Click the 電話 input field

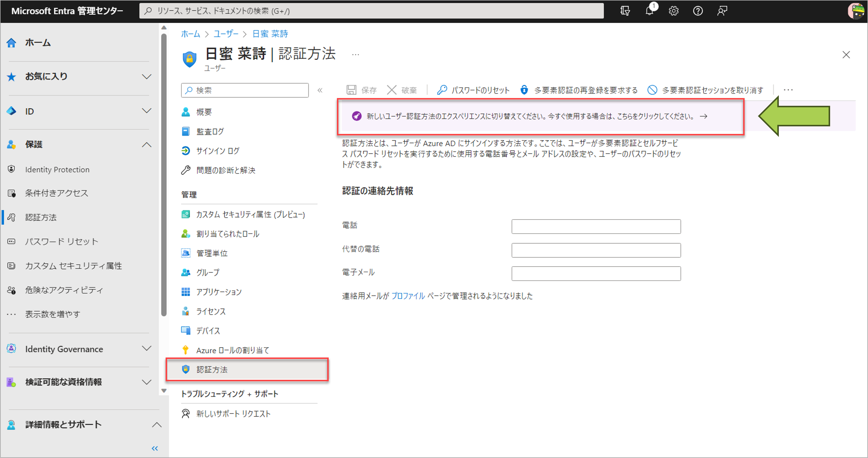[596, 227]
